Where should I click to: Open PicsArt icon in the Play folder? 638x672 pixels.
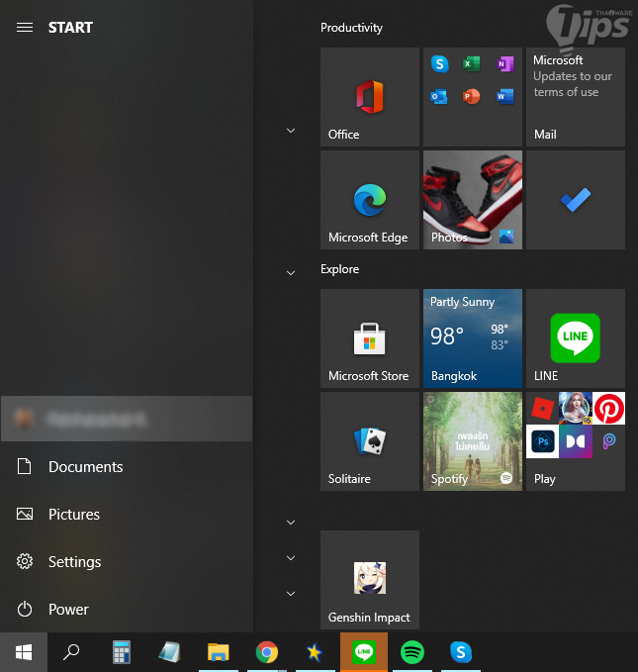[x=609, y=441]
